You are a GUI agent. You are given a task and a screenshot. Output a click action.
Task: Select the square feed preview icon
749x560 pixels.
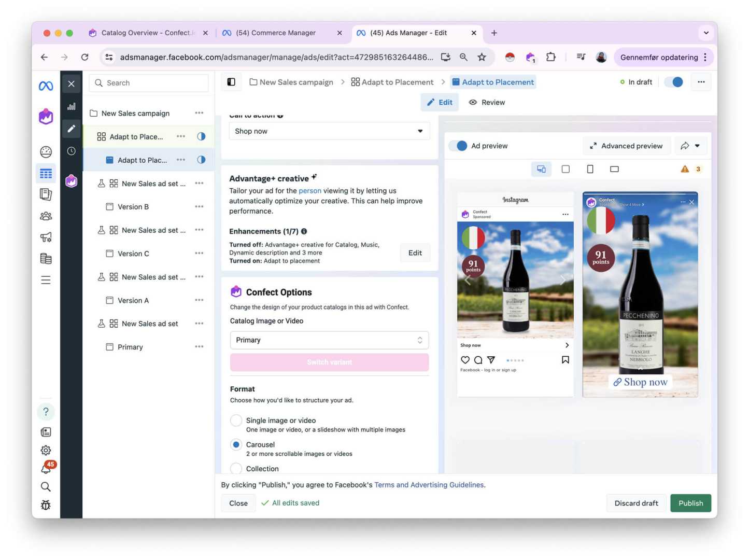tap(566, 169)
